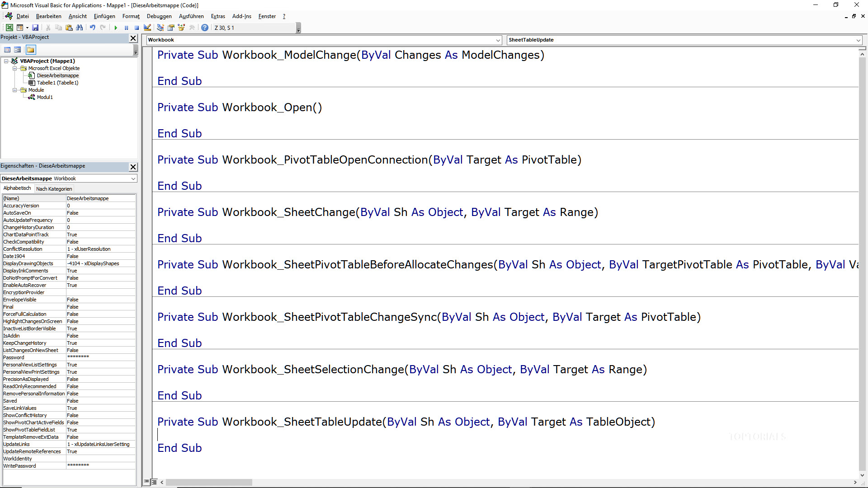This screenshot has width=868, height=488.
Task: Open Find with the binoculars icon
Action: click(x=80, y=28)
